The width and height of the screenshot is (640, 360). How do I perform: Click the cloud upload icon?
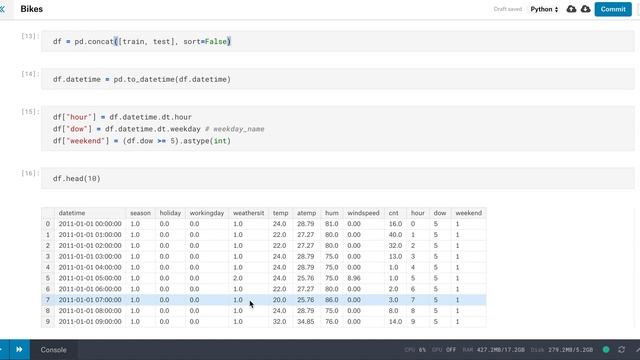click(571, 9)
